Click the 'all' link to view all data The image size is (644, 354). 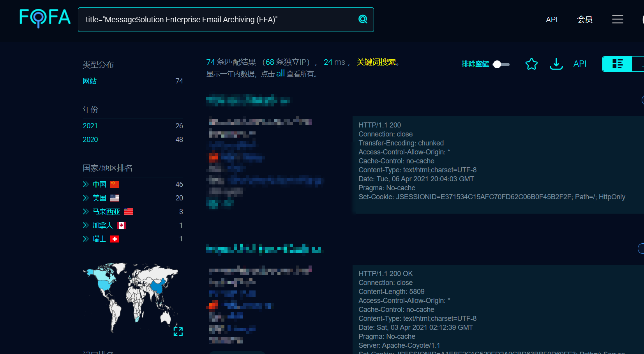click(281, 73)
